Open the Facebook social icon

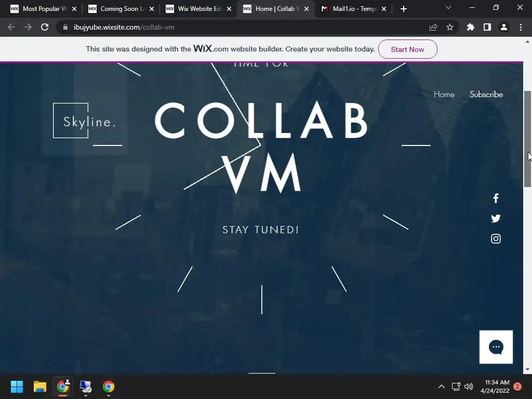point(496,198)
